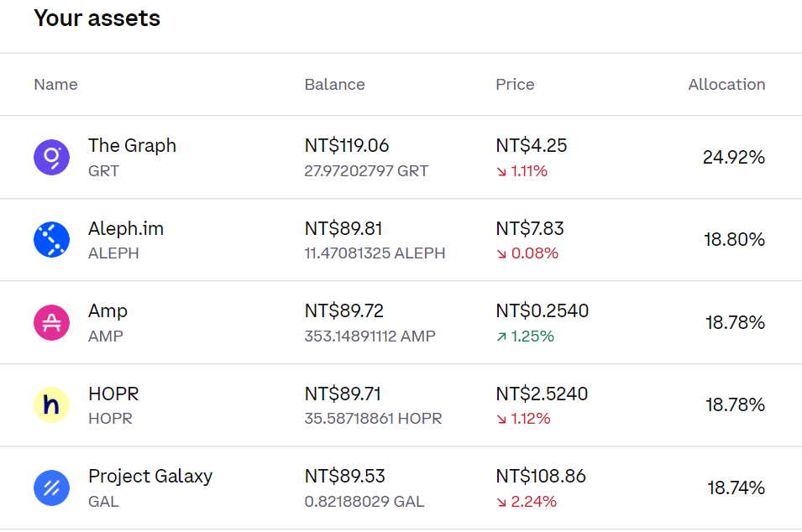The width and height of the screenshot is (802, 532).
Task: Select the NT$119.06 balance of The Graph
Action: 347,146
